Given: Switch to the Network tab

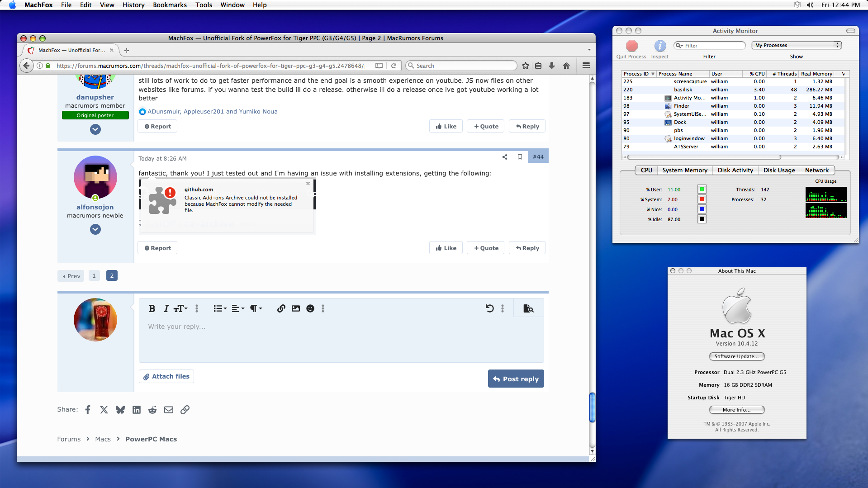Looking at the screenshot, I should pos(817,170).
